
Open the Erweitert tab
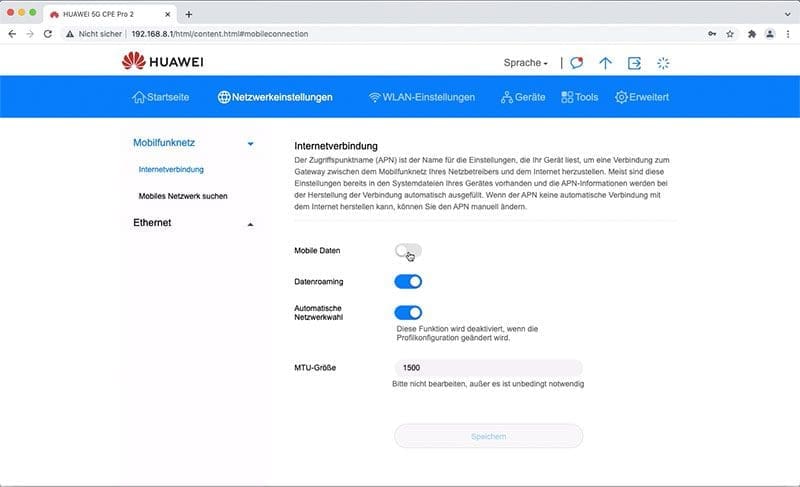point(642,97)
